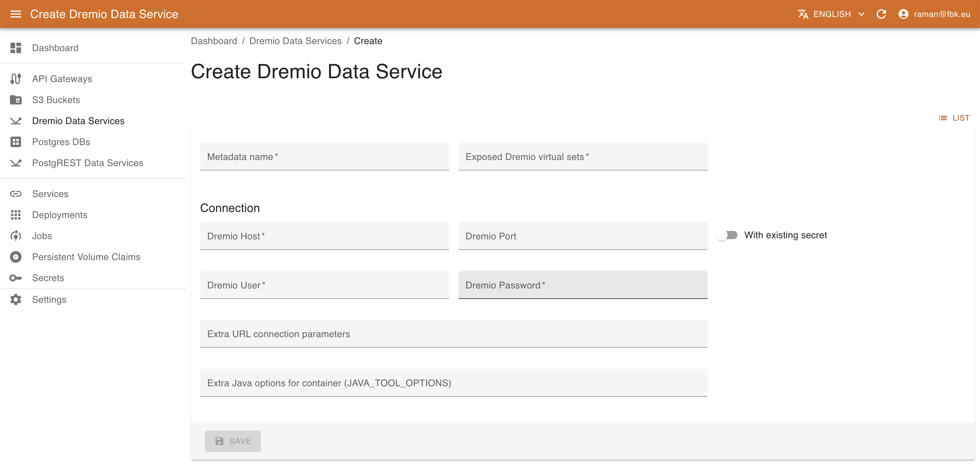This screenshot has height=470, width=980.
Task: Click the Services link icon
Action: pyautogui.click(x=15, y=194)
